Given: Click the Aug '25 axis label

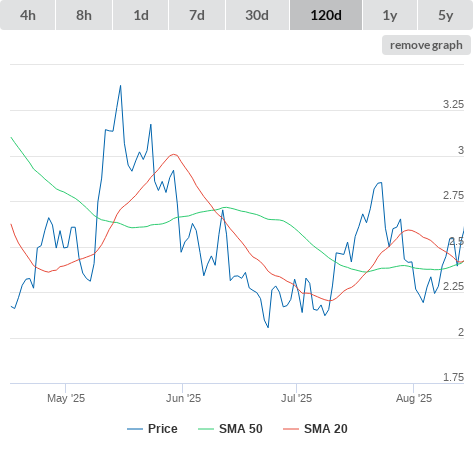Looking at the screenshot, I should [x=414, y=398].
